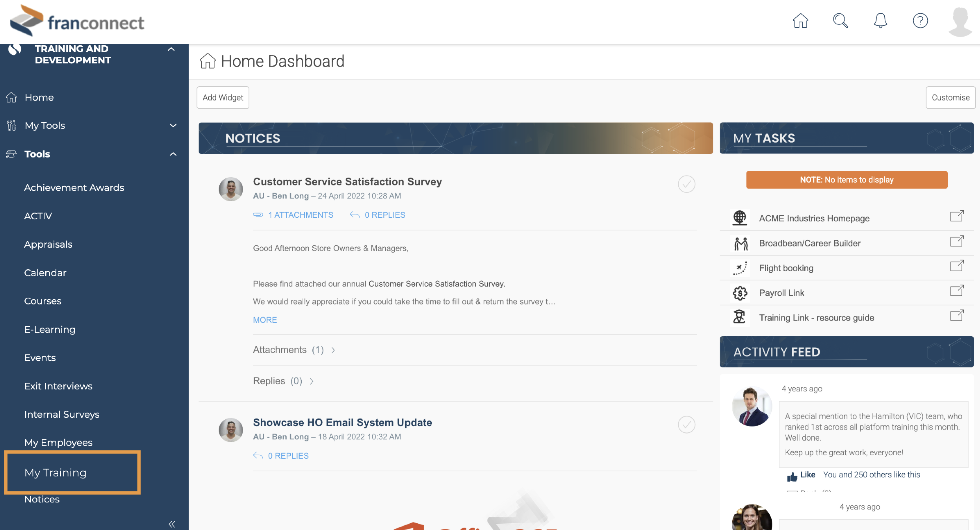Collapse the Tools sidebar section
Screen dimensions: 980x530
tap(173, 154)
